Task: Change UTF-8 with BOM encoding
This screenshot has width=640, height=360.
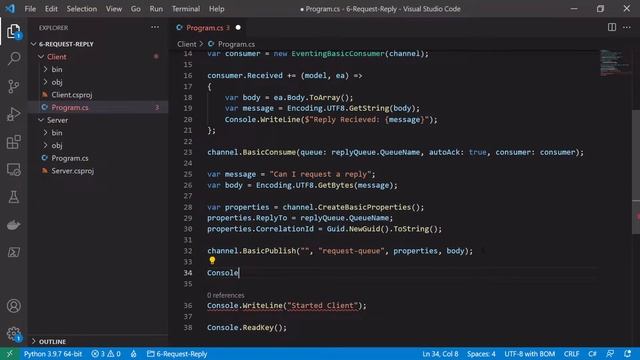Action: pos(529,354)
